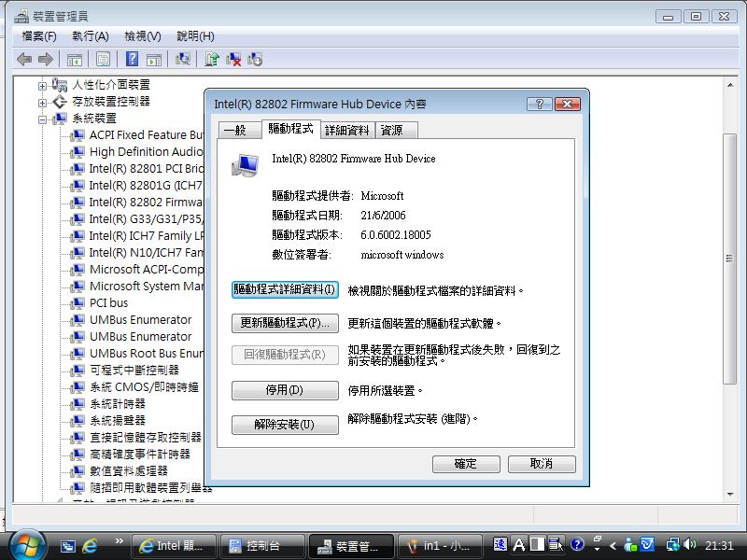Image resolution: width=747 pixels, height=560 pixels.
Task: Click the show/hide action pane toolbar icon
Action: (154, 60)
